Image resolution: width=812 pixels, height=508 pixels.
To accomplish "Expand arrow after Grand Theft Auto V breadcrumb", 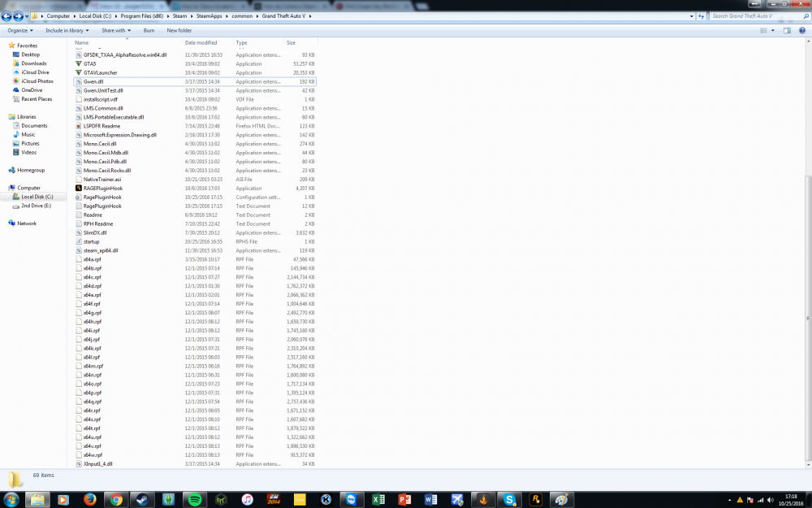I will tap(310, 16).
